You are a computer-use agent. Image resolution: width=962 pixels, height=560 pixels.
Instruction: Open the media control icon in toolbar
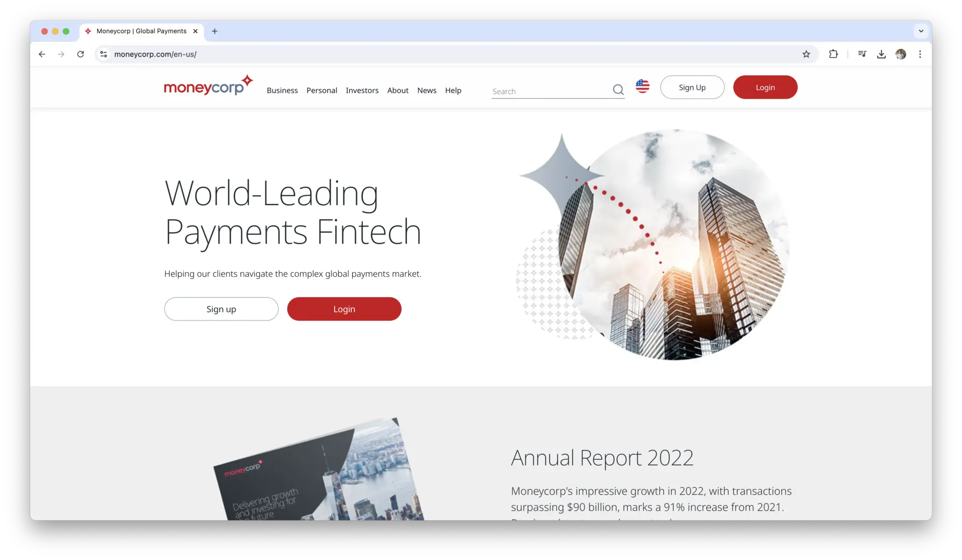(862, 54)
